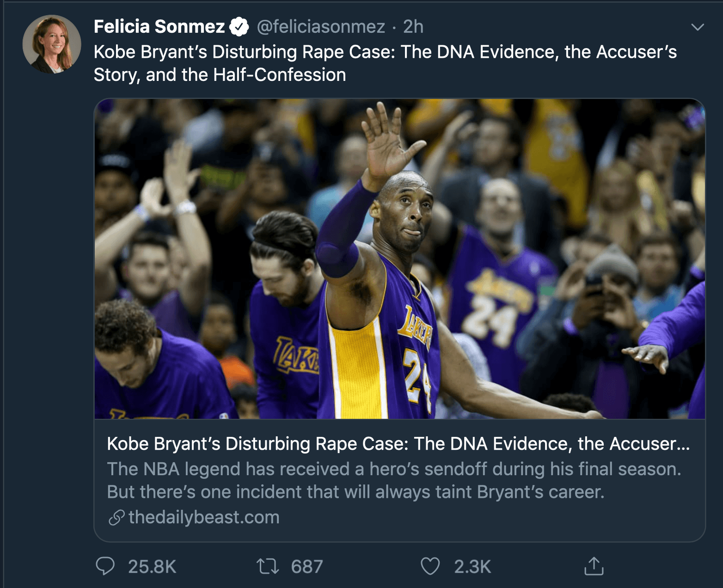723x588 pixels.
Task: Click the blue verified badge checkmark
Action: (x=239, y=27)
